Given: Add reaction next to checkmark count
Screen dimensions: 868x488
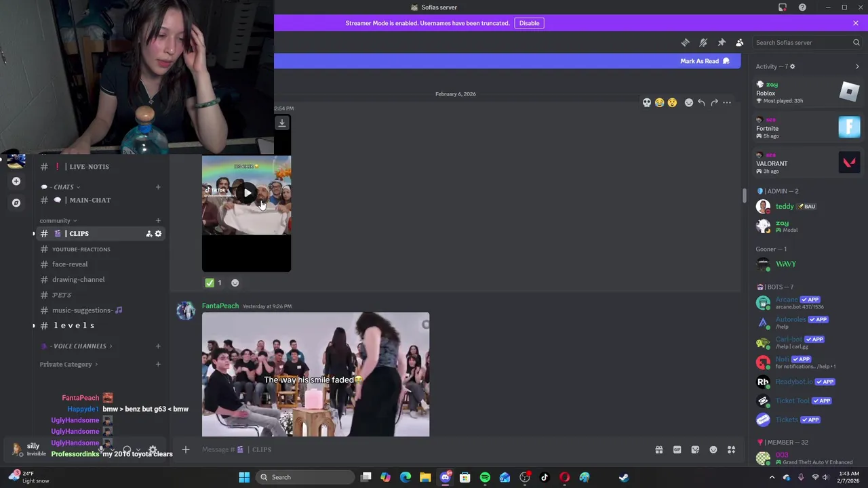Looking at the screenshot, I should click(x=235, y=283).
